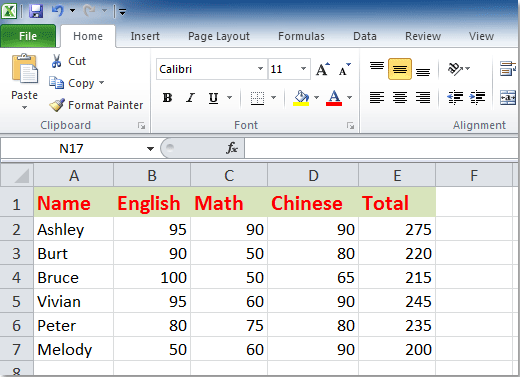Expand the Copy dropdown arrow
This screenshot has width=520, height=377.
point(102,83)
